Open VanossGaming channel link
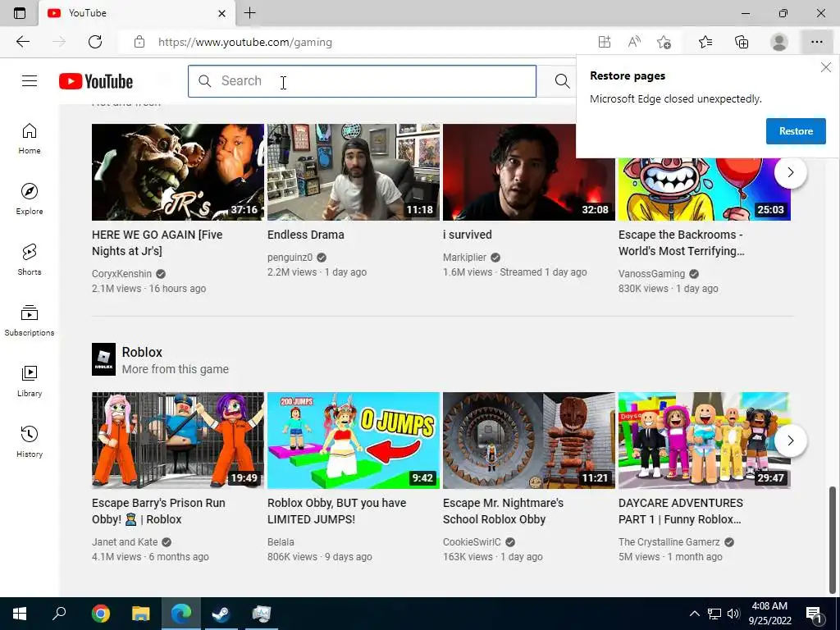840x630 pixels. pos(651,274)
